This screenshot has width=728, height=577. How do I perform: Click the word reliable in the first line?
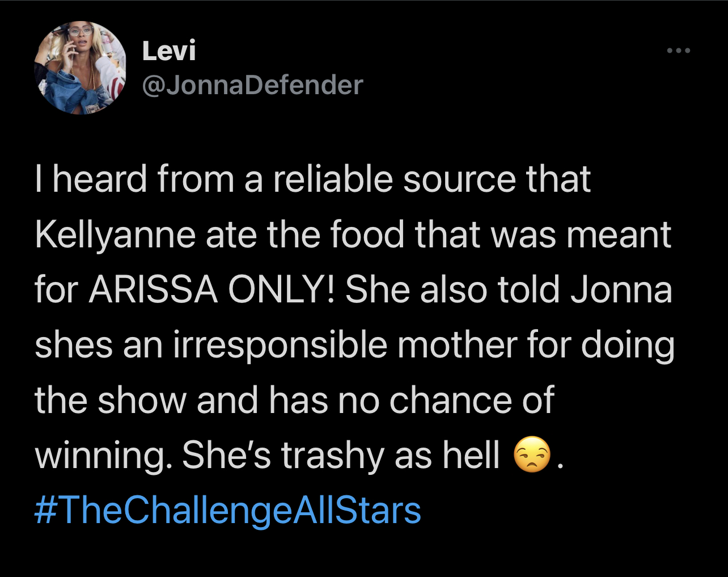pos(333,179)
